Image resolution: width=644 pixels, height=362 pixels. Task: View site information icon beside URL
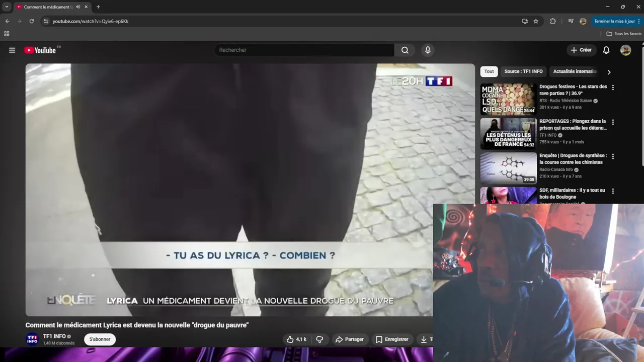(x=46, y=21)
